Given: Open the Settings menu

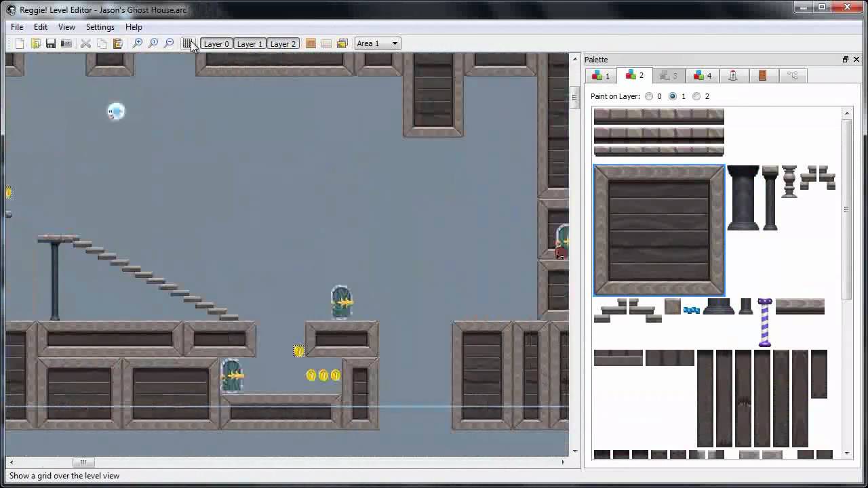Looking at the screenshot, I should (100, 27).
